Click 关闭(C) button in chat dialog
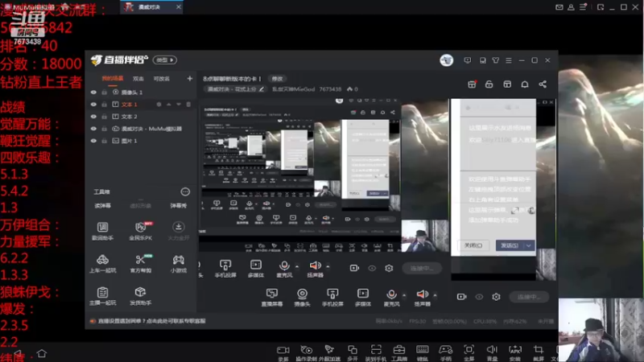This screenshot has width=644, height=362. 473,245
